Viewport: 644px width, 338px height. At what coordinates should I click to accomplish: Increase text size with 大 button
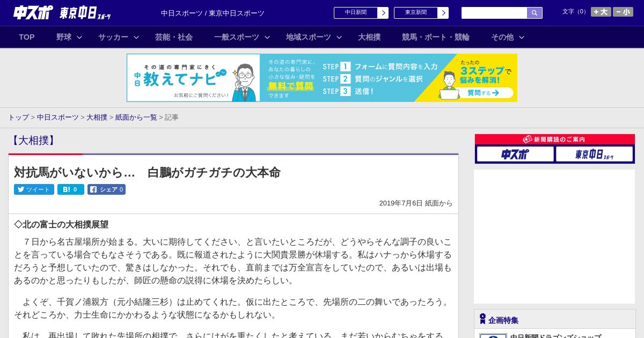pyautogui.click(x=601, y=12)
